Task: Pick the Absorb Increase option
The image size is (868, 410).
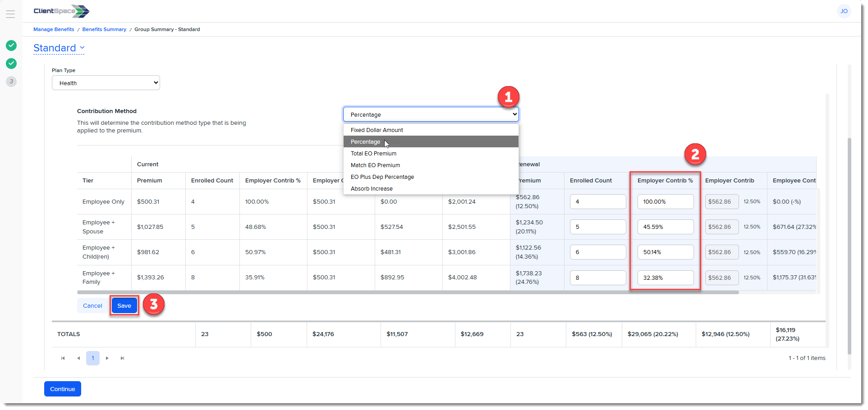Action: (x=372, y=189)
